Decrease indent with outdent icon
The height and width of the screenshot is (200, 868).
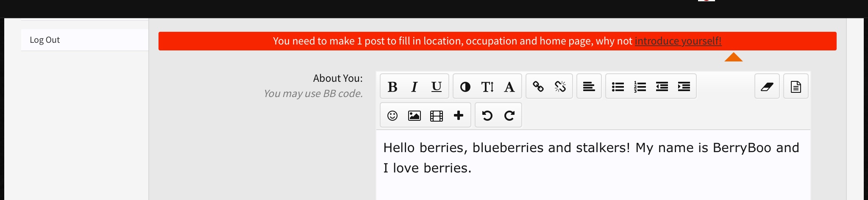(x=662, y=86)
